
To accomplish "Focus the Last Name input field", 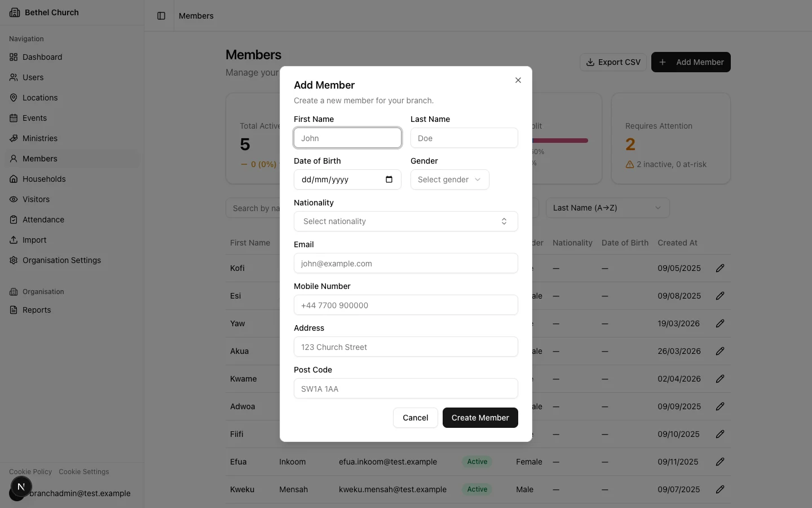I will coord(464,138).
